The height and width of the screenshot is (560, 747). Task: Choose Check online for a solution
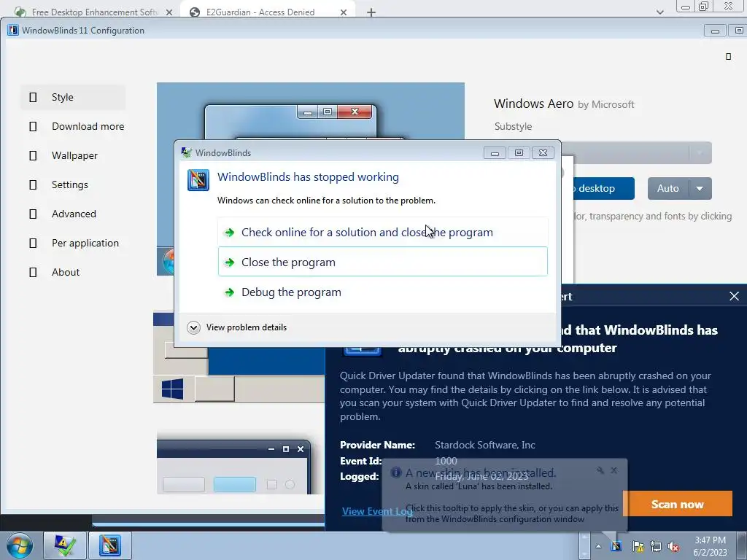coord(382,232)
